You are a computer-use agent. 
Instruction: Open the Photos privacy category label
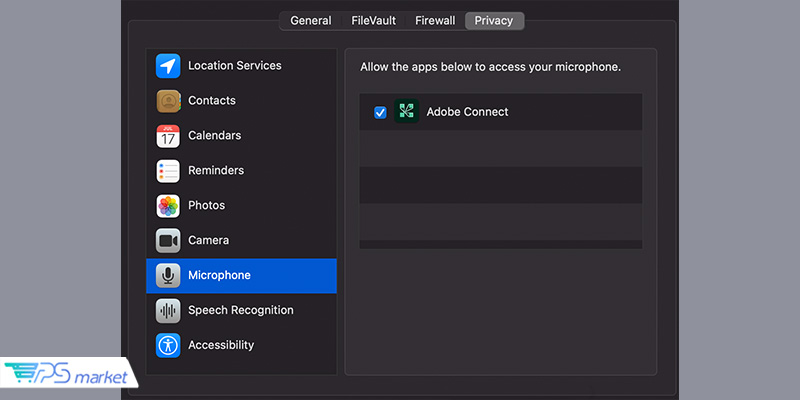coord(206,206)
